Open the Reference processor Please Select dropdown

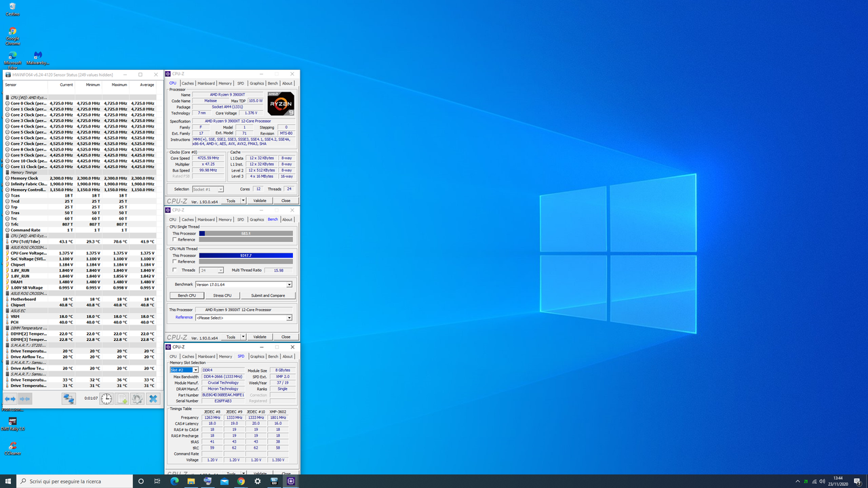tap(289, 318)
